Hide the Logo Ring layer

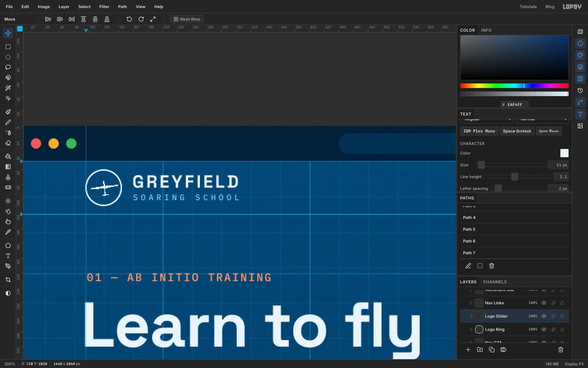544,329
